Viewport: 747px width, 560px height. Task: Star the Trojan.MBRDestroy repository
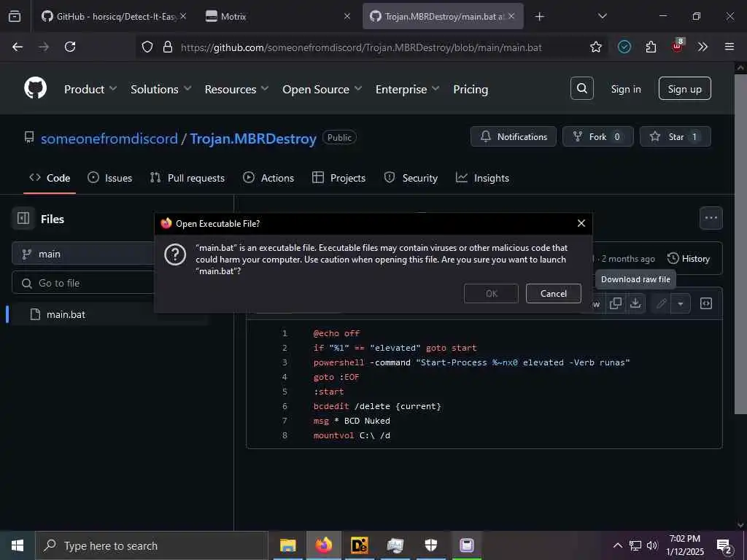[675, 136]
